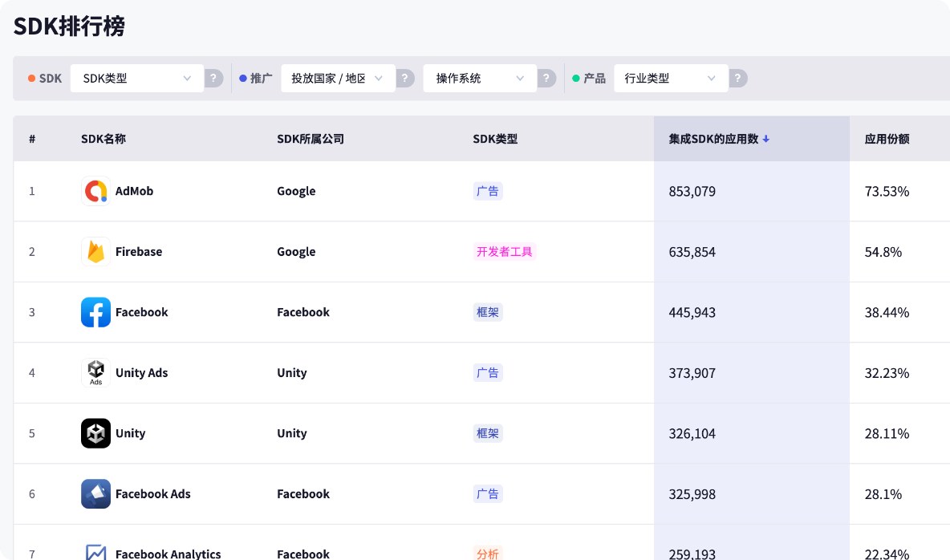The height and width of the screenshot is (560, 950).
Task: Click share value 28.11%
Action: tap(887, 434)
